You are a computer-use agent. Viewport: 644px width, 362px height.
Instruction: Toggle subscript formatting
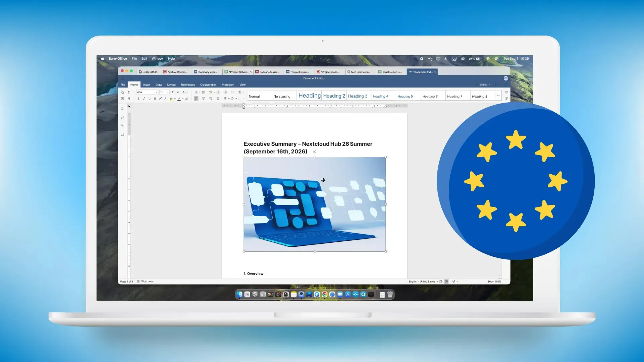(x=166, y=99)
